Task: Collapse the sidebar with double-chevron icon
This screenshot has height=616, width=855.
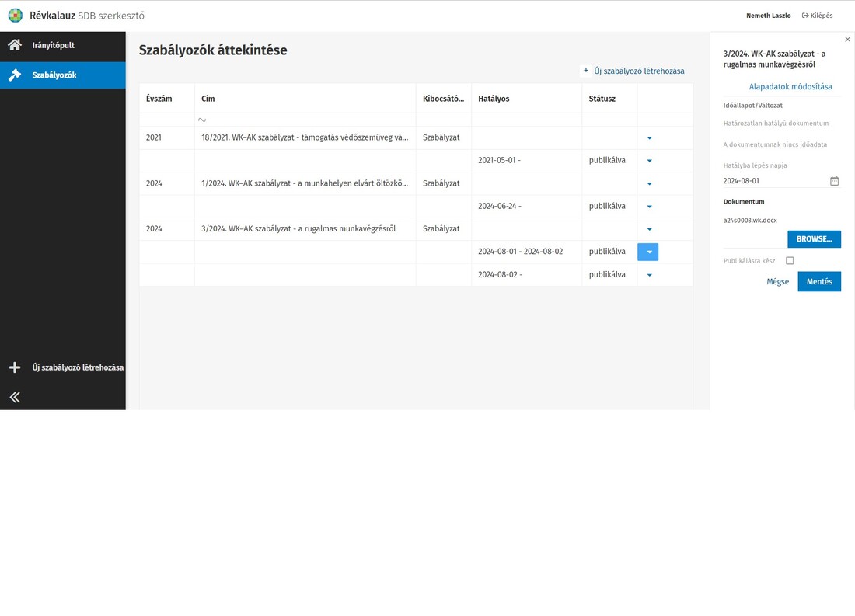Action: tap(15, 397)
